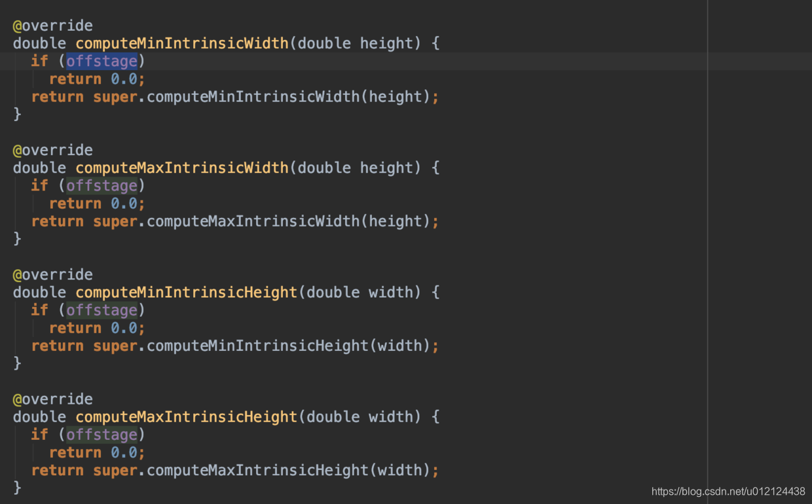Click the blue-highlighted offstage identifier

101,61
